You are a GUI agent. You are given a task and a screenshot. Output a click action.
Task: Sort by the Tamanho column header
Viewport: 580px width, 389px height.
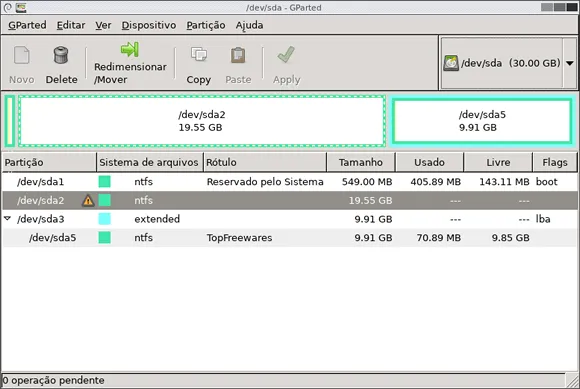(361, 162)
